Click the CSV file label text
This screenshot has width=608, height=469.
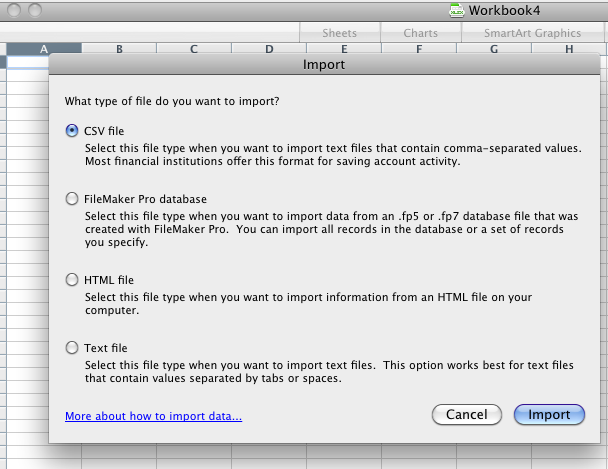coord(104,131)
